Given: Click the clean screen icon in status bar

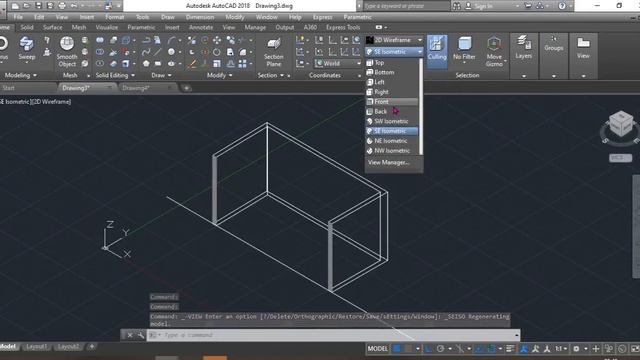Looking at the screenshot, I should 635,349.
